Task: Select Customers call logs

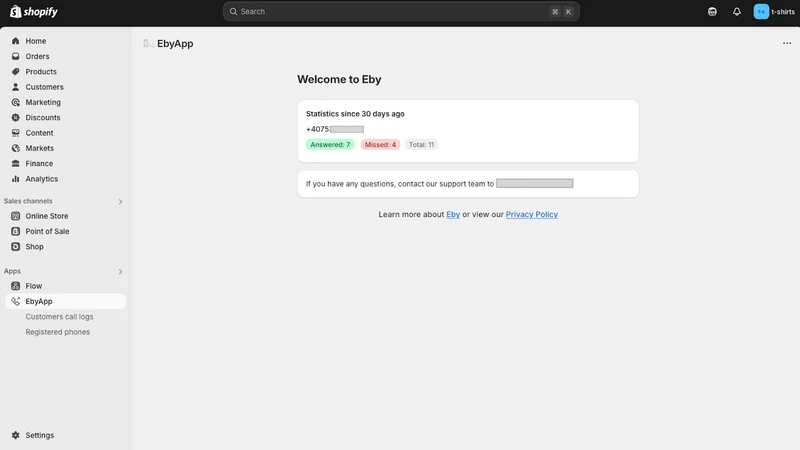Action: [x=59, y=316]
